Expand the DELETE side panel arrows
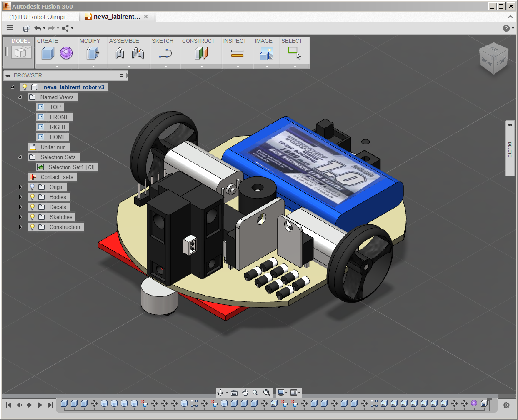Screen dimensions: 518x420 (510, 125)
